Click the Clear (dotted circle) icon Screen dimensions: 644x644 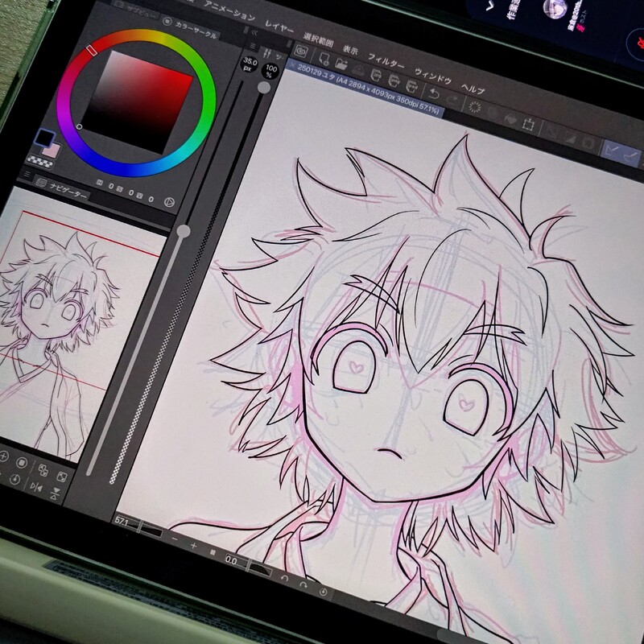(x=475, y=107)
